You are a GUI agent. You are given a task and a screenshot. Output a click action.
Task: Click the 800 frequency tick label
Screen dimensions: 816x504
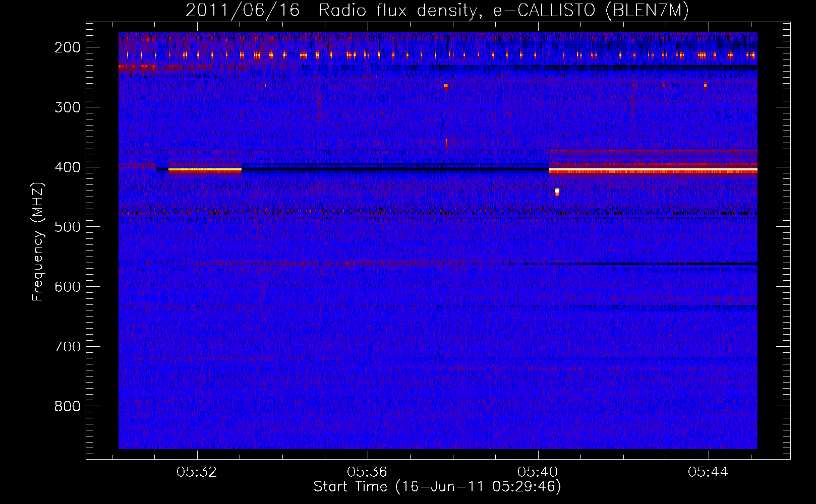coord(68,406)
